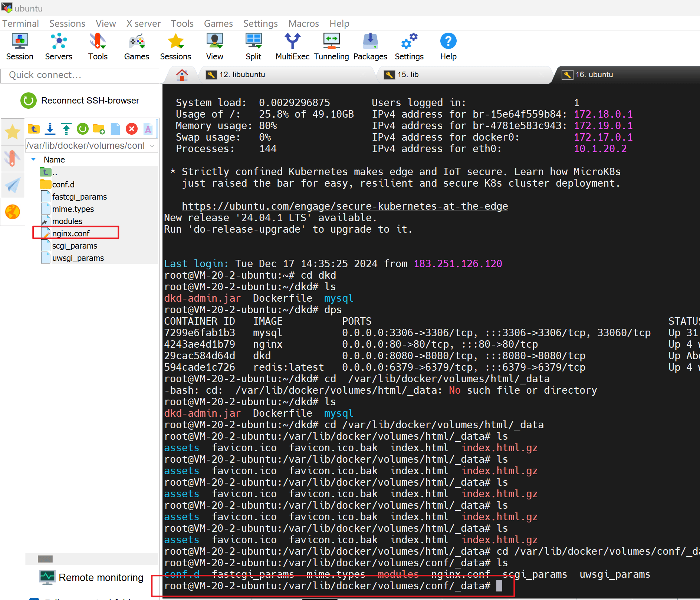Click the Tools swiss-knife toolbar icon
Image resolution: width=700 pixels, height=600 pixels.
click(98, 46)
